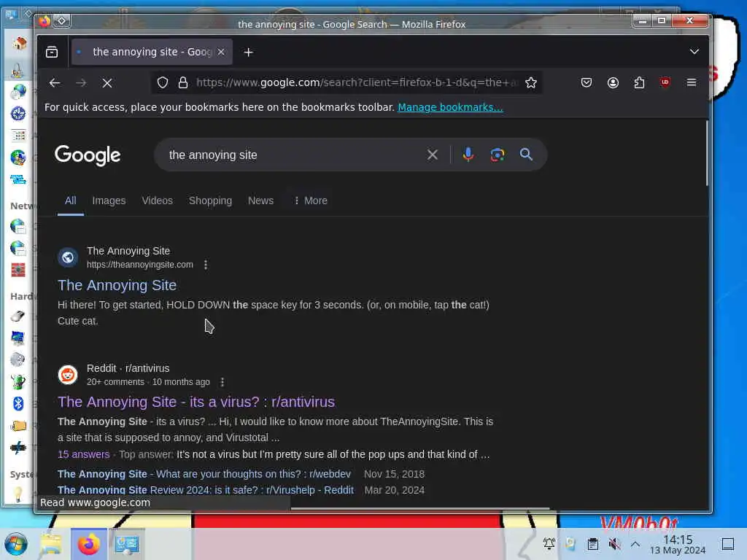Show site security padlock info
The width and height of the screenshot is (747, 560).
point(183,82)
